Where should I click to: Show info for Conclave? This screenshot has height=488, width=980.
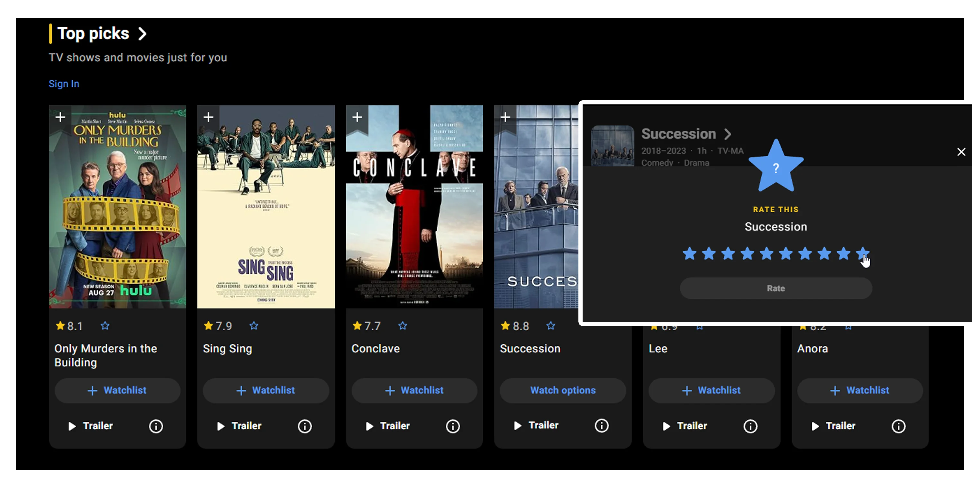point(453,426)
